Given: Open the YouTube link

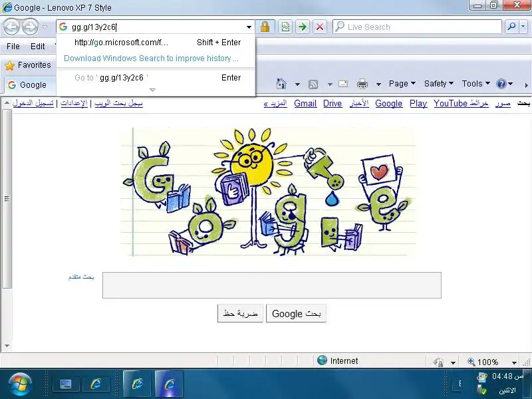Looking at the screenshot, I should click(x=451, y=104).
